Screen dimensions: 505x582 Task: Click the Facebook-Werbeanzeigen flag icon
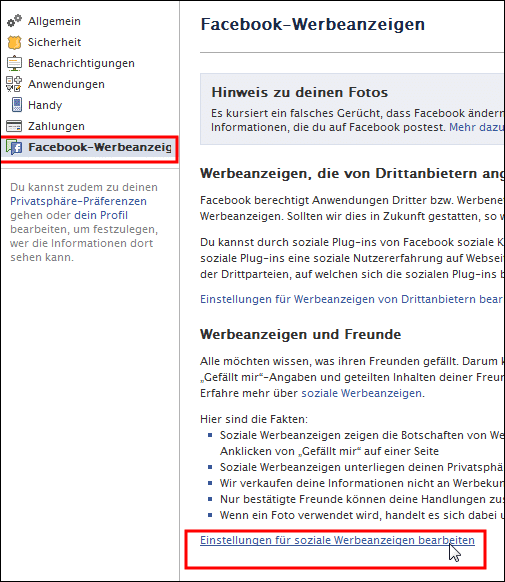click(x=14, y=147)
